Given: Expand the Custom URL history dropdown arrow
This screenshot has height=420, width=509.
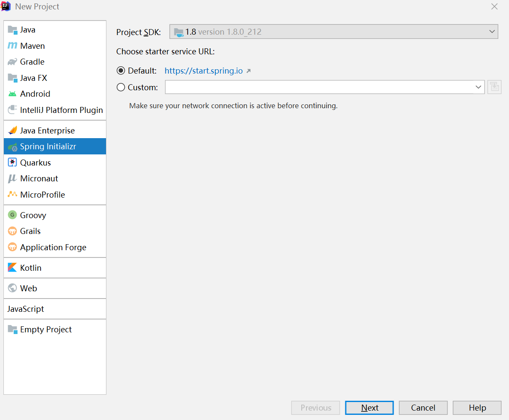Looking at the screenshot, I should coord(478,87).
